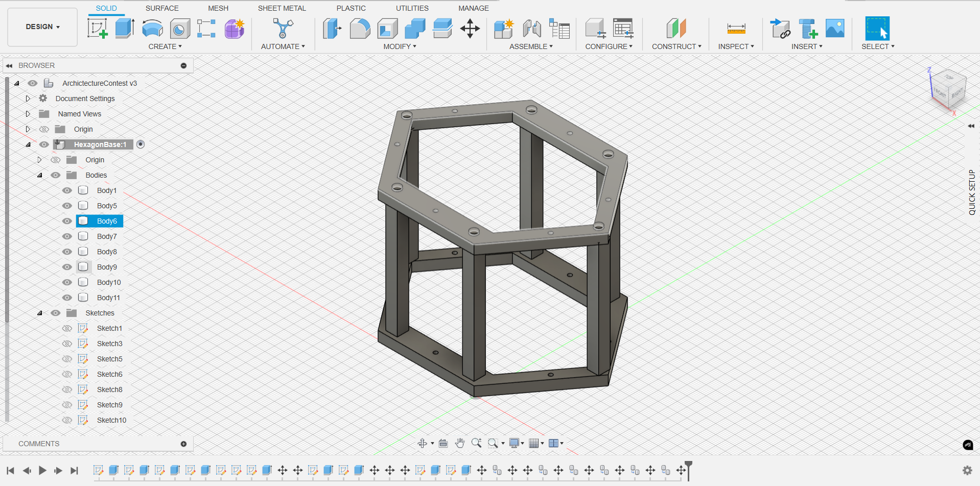Viewport: 980px width, 486px height.
Task: Hide Body5 using its eye icon
Action: [67, 206]
